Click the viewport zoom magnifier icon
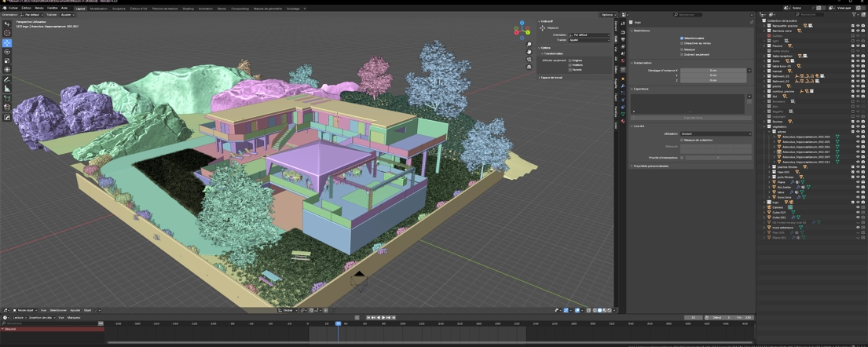This screenshot has width=868, height=347. [x=529, y=45]
